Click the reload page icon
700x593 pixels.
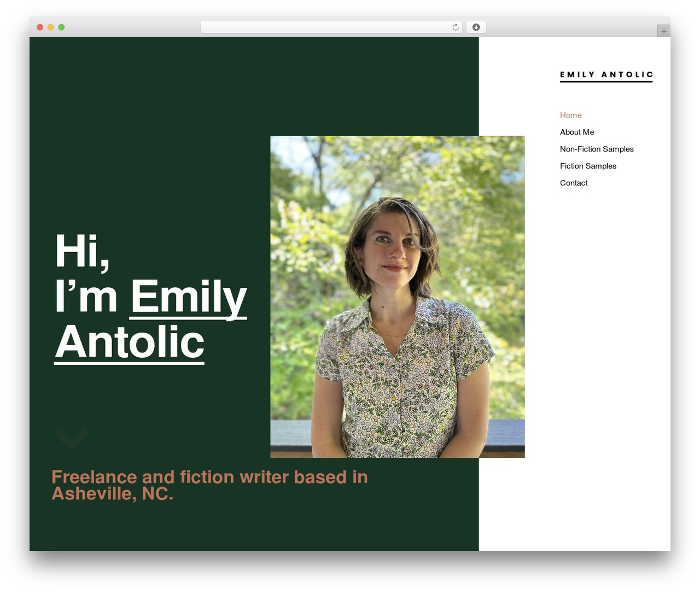click(x=456, y=27)
